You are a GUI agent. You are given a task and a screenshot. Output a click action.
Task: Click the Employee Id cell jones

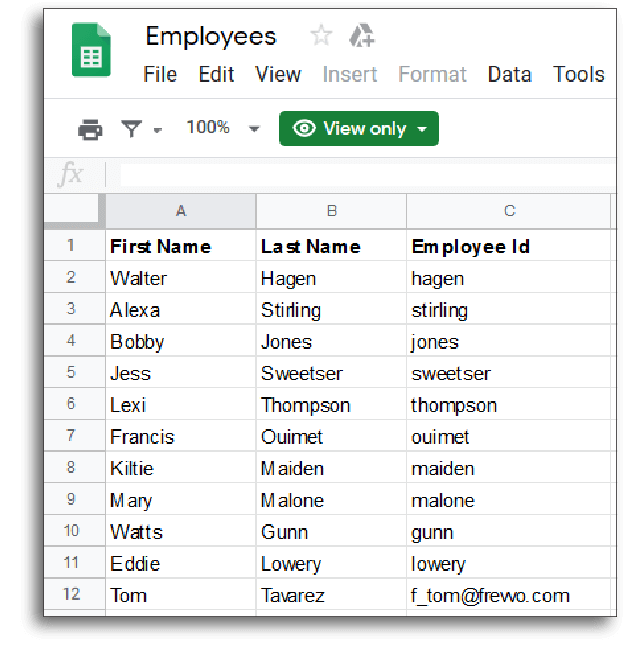pyautogui.click(x=509, y=341)
